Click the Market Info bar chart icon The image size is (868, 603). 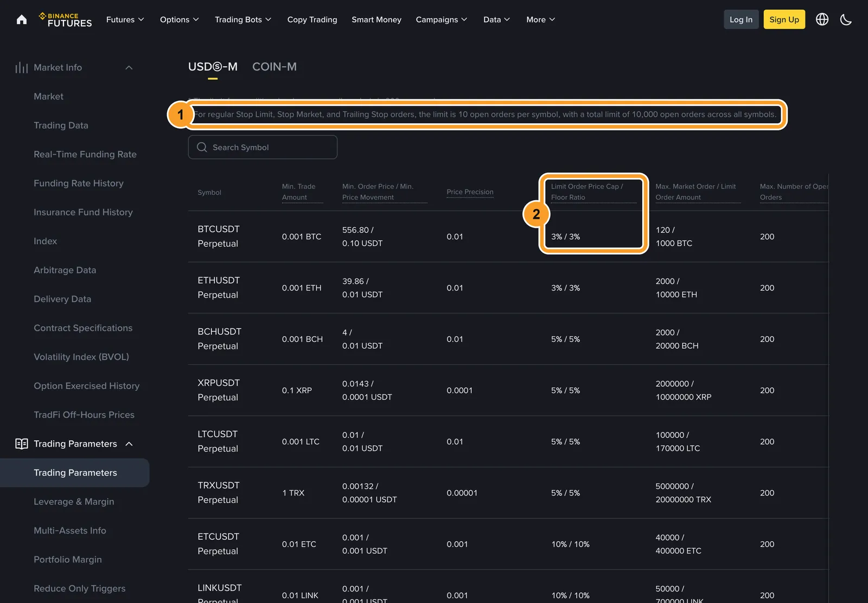pos(22,67)
